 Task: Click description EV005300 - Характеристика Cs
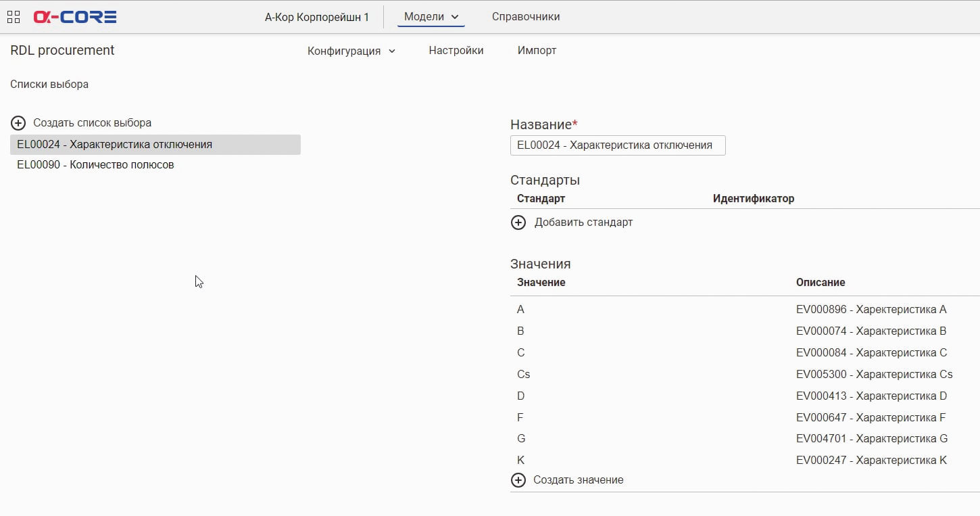click(875, 375)
